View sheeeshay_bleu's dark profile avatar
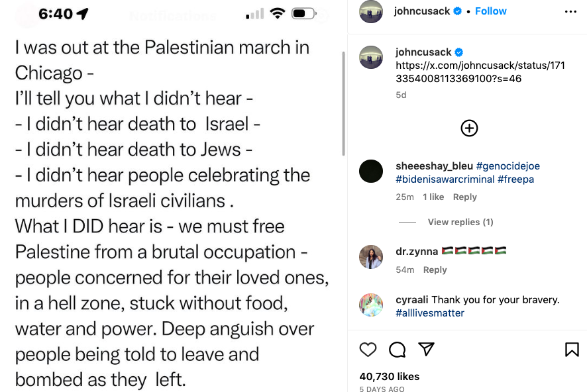The width and height of the screenshot is (587, 392). click(x=371, y=171)
